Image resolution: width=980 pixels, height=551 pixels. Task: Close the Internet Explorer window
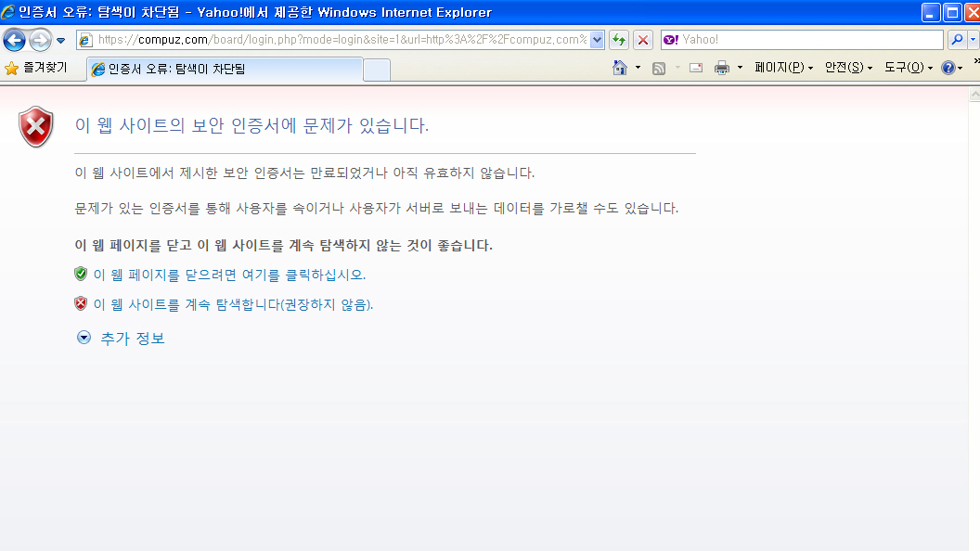click(973, 12)
